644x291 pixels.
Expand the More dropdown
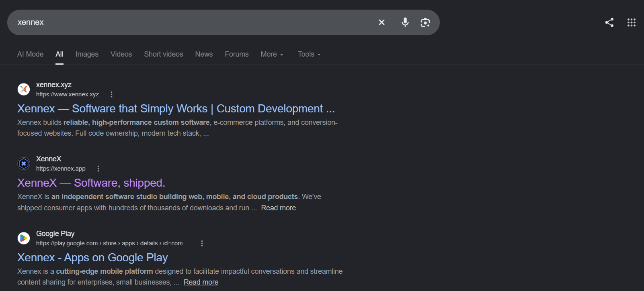point(272,54)
